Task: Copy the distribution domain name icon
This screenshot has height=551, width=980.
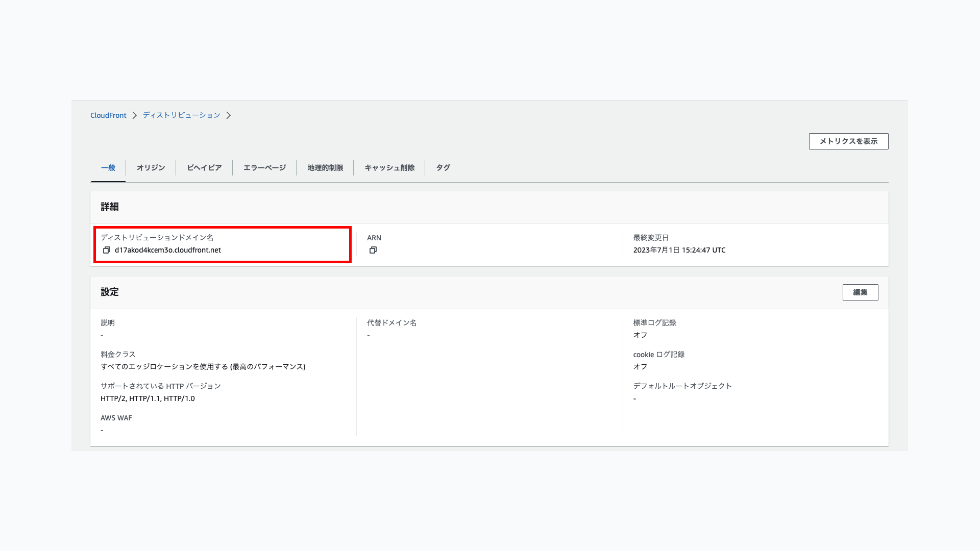Action: click(x=106, y=250)
